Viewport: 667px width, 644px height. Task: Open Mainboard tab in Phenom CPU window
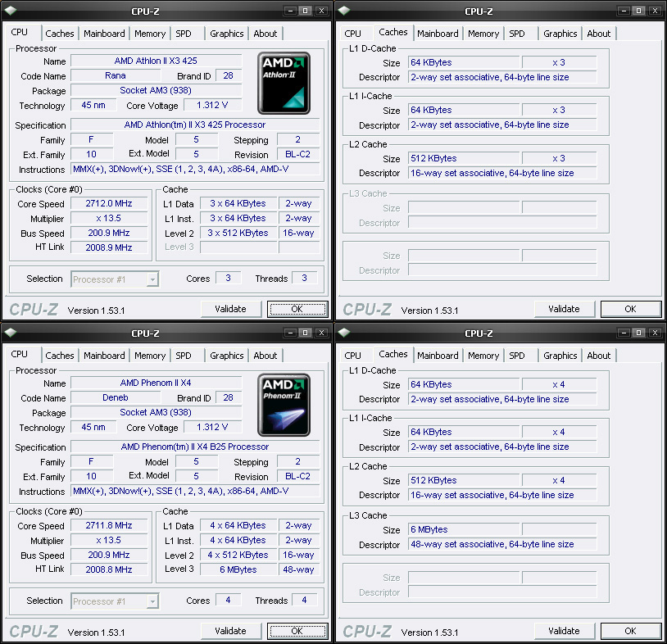pos(104,356)
